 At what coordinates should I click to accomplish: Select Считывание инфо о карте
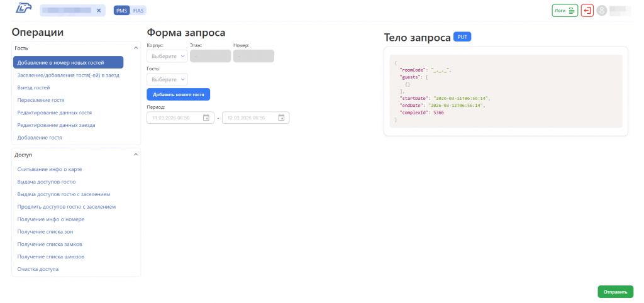50,169
